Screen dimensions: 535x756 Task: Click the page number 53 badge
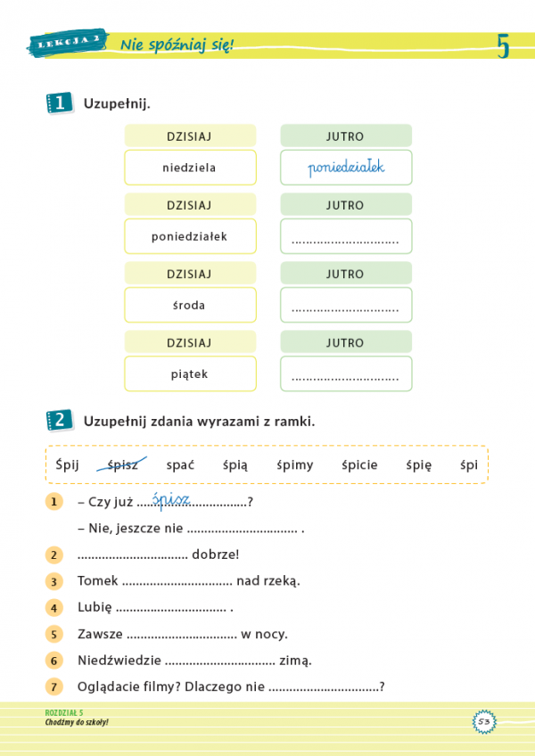coord(484,720)
